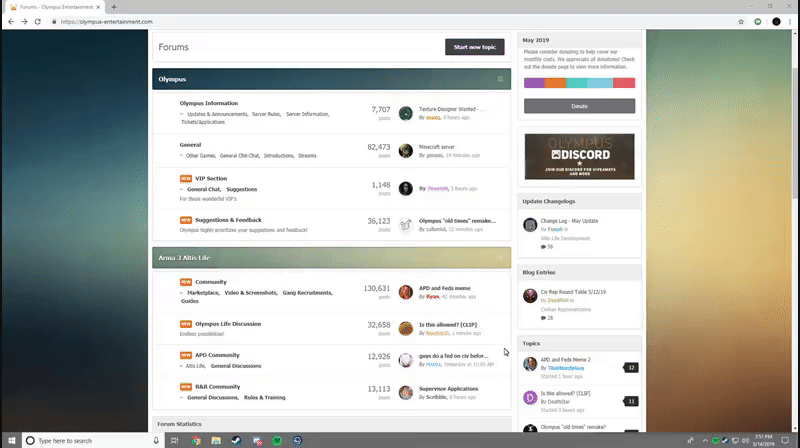Click the Type here to search box
This screenshot has height=448, width=800.
(93, 440)
